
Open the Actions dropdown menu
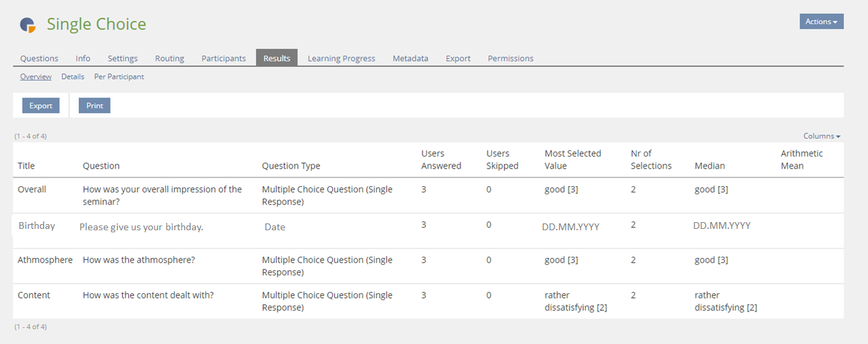tap(821, 22)
